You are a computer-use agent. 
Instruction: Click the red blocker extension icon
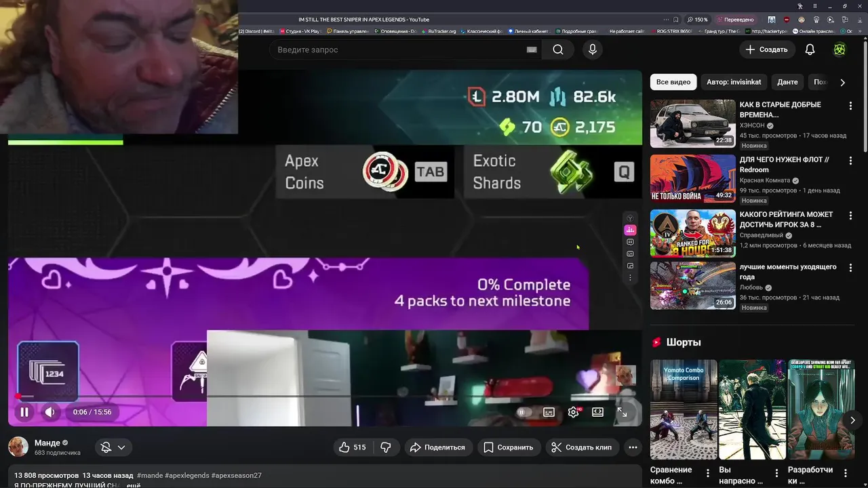tap(787, 20)
